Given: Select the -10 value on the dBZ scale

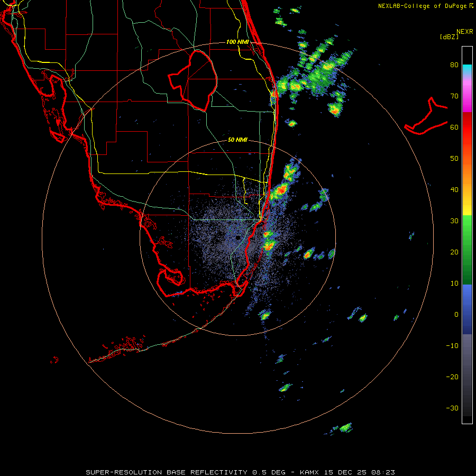Looking at the screenshot, I should [452, 346].
